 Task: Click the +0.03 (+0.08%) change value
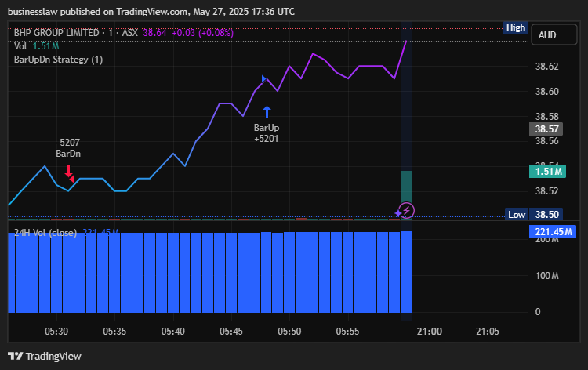pyautogui.click(x=203, y=33)
